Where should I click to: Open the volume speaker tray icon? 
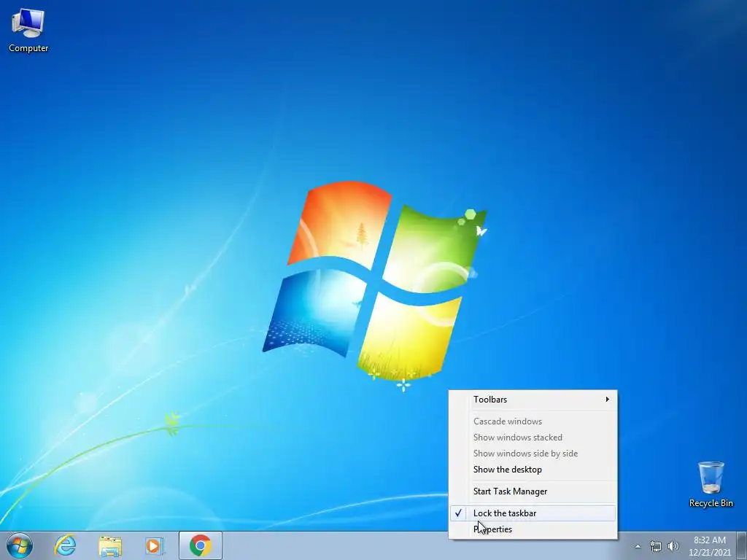673,546
